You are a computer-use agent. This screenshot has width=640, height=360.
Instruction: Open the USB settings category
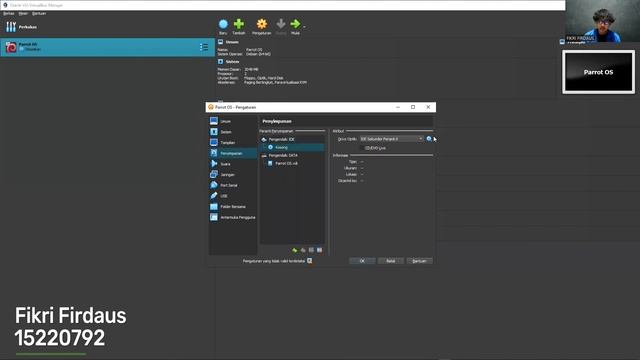click(x=233, y=196)
